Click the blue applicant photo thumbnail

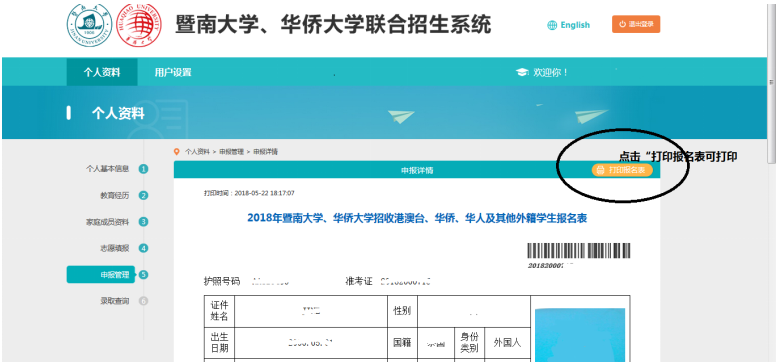[580, 335]
